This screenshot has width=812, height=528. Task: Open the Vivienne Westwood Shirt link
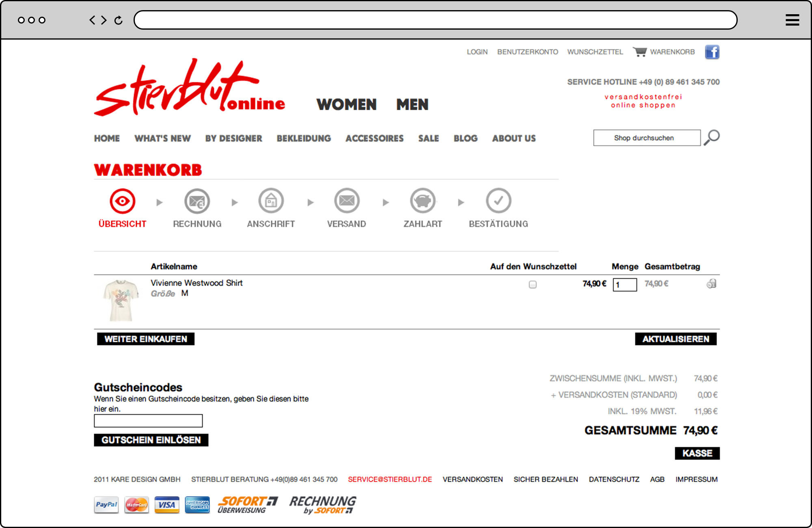(197, 283)
